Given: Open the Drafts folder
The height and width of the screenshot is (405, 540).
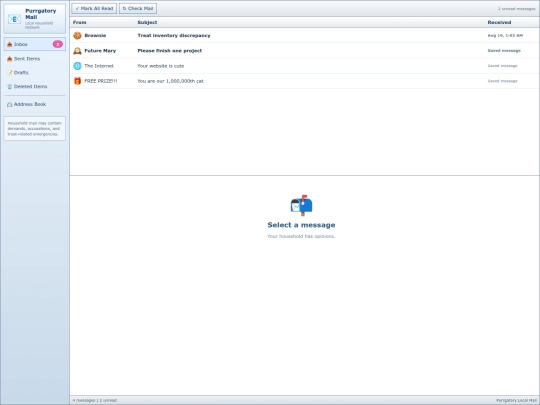Looking at the screenshot, I should click(x=35, y=72).
